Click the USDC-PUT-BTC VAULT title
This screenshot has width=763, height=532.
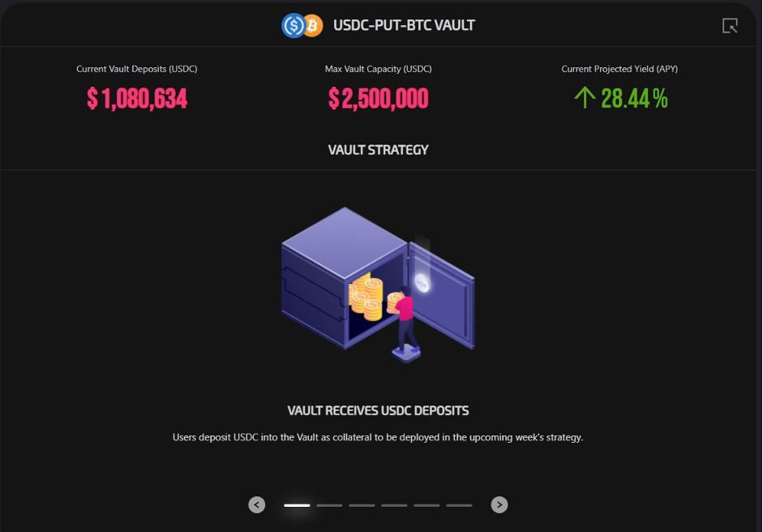(x=404, y=25)
